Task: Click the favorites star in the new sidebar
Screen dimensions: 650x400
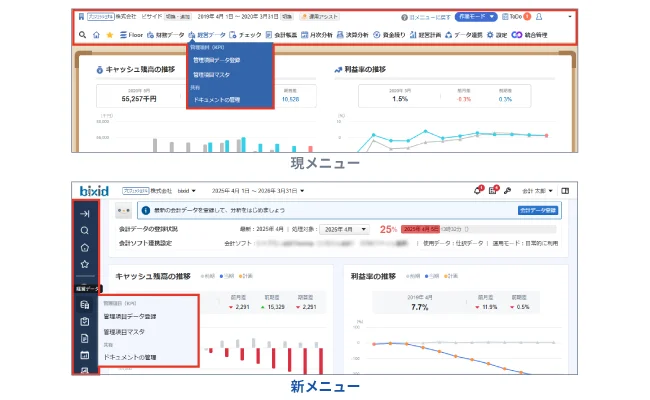Action: tap(85, 264)
